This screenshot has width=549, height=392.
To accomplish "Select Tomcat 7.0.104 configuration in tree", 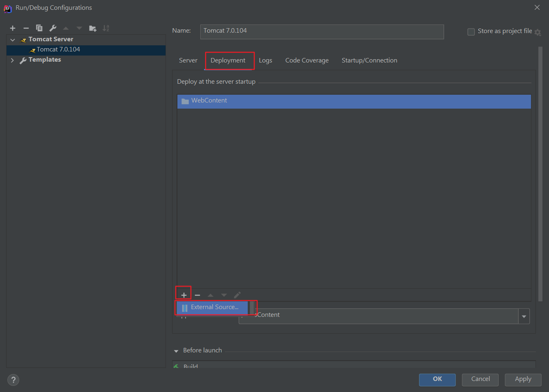I will coord(86,50).
